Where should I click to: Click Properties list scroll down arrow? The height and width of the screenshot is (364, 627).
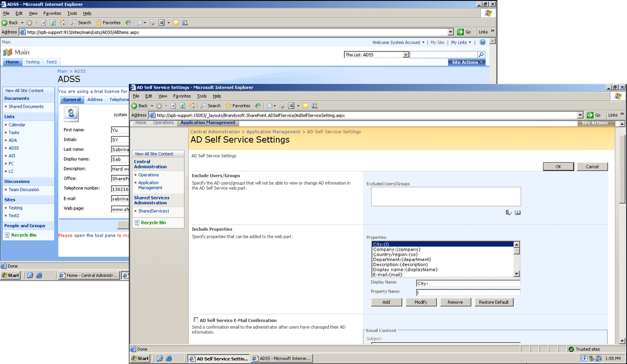516,274
